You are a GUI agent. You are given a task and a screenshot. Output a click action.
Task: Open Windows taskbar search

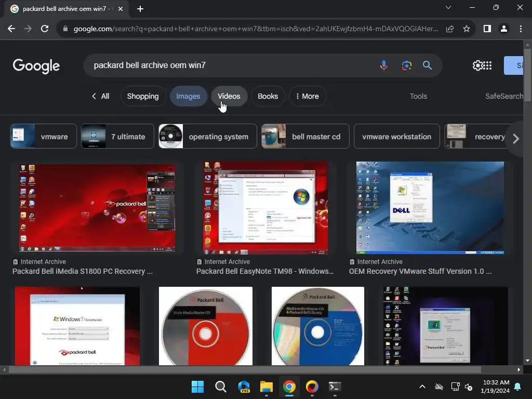pyautogui.click(x=220, y=387)
